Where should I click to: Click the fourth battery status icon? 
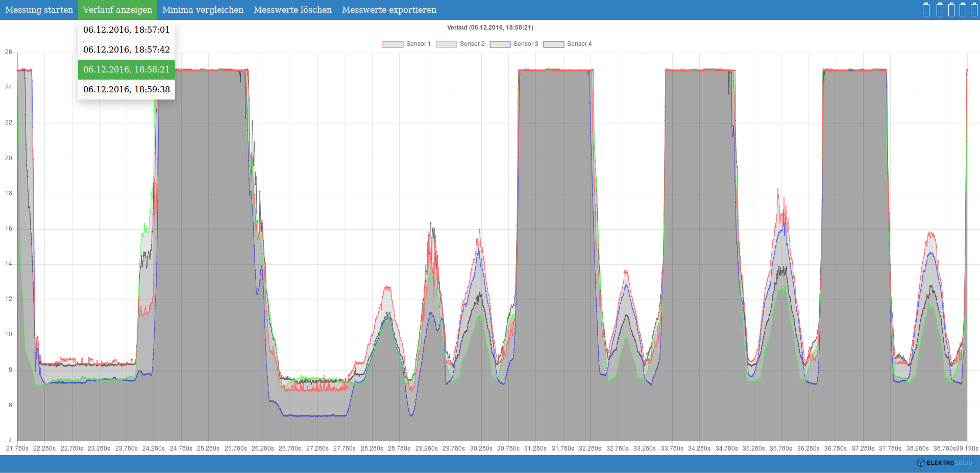point(963,10)
